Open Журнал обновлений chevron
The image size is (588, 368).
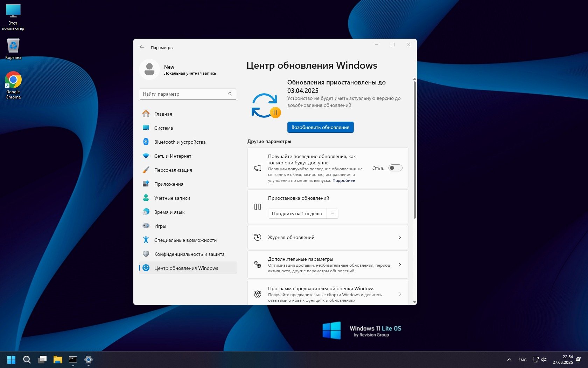click(x=399, y=237)
